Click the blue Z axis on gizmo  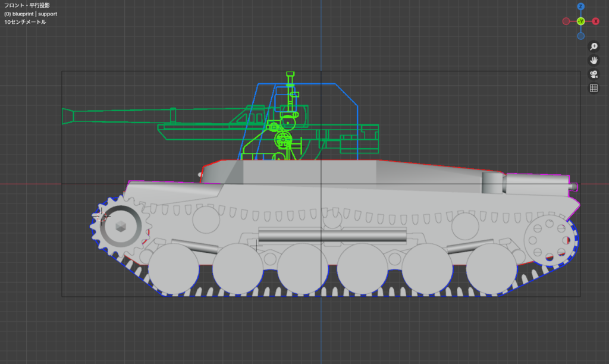(x=581, y=7)
